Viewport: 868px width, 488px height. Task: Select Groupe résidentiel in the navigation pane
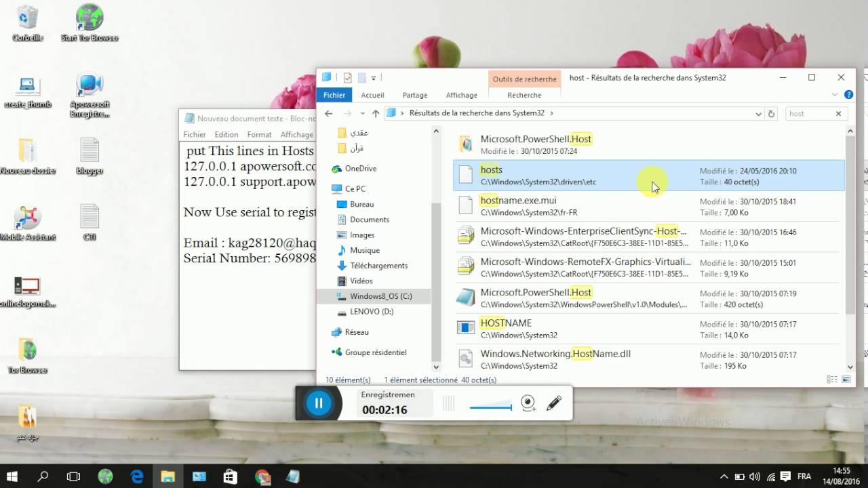tap(375, 352)
